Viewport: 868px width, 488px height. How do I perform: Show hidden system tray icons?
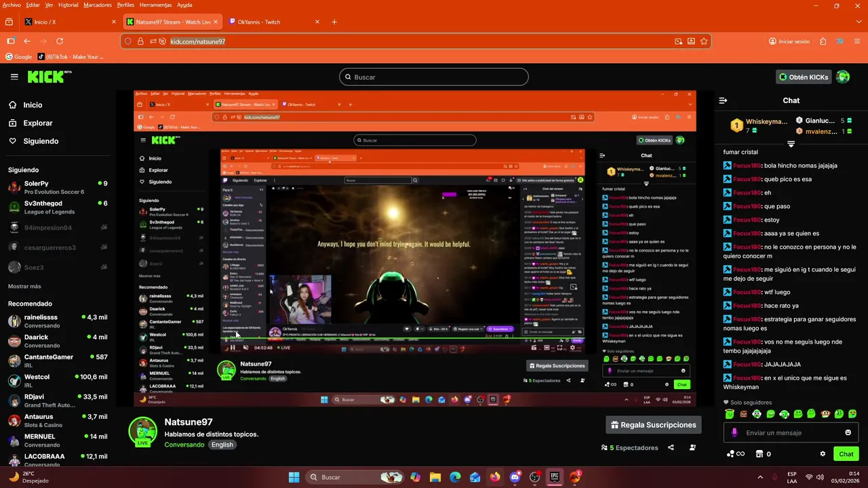(760, 477)
